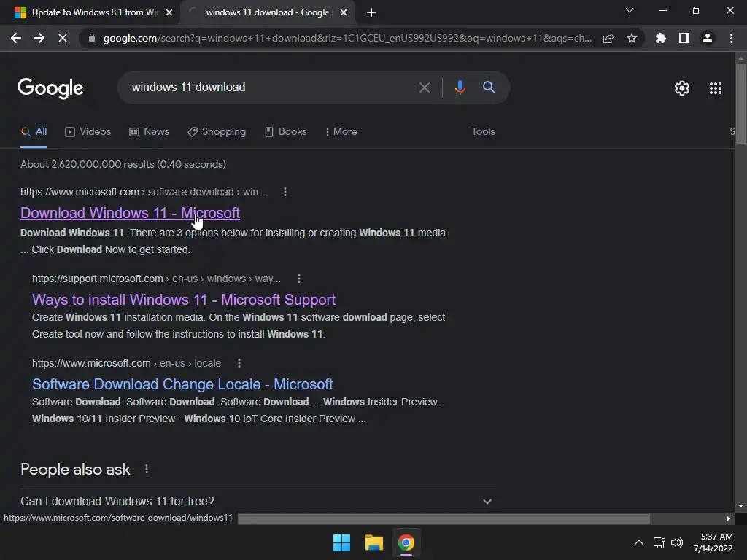Close the windows 11 download tab
Viewport: 747px width, 560px height.
click(344, 12)
